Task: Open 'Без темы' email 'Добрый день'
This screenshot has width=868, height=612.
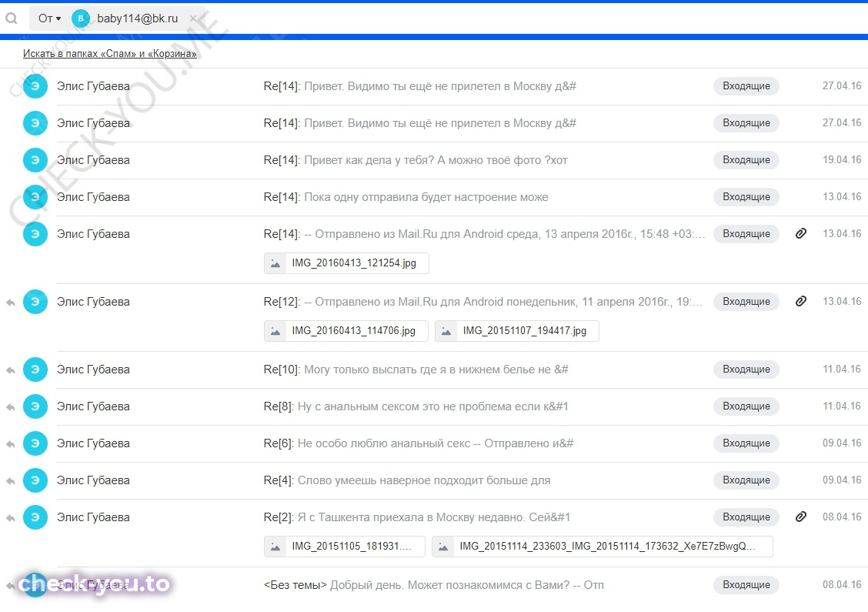Action: pos(433,585)
